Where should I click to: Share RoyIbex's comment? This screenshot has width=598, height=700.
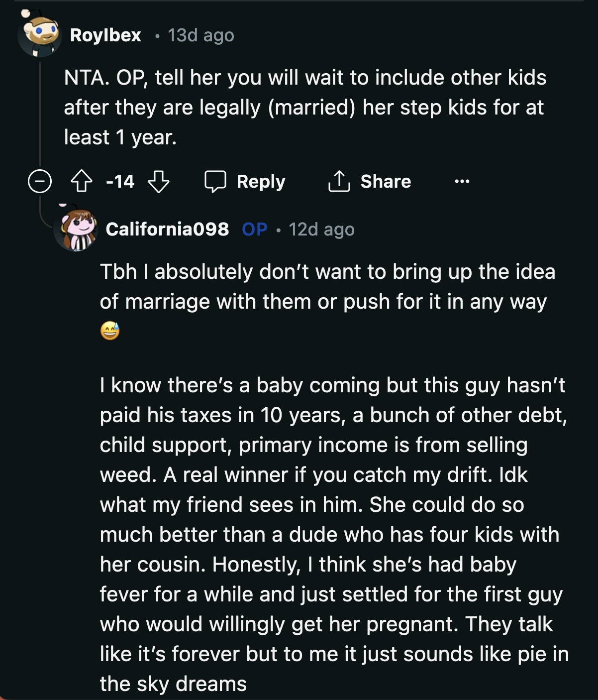pos(370,181)
